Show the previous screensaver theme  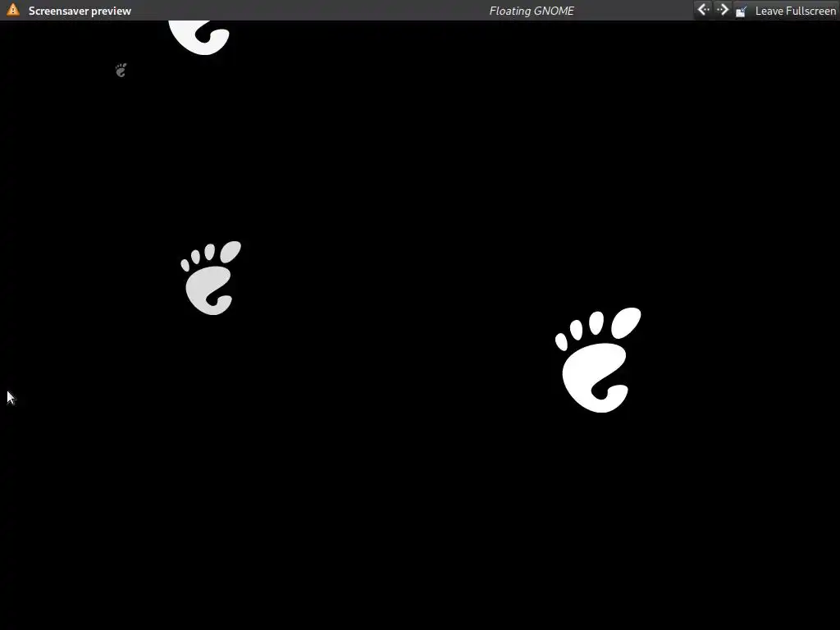point(703,10)
